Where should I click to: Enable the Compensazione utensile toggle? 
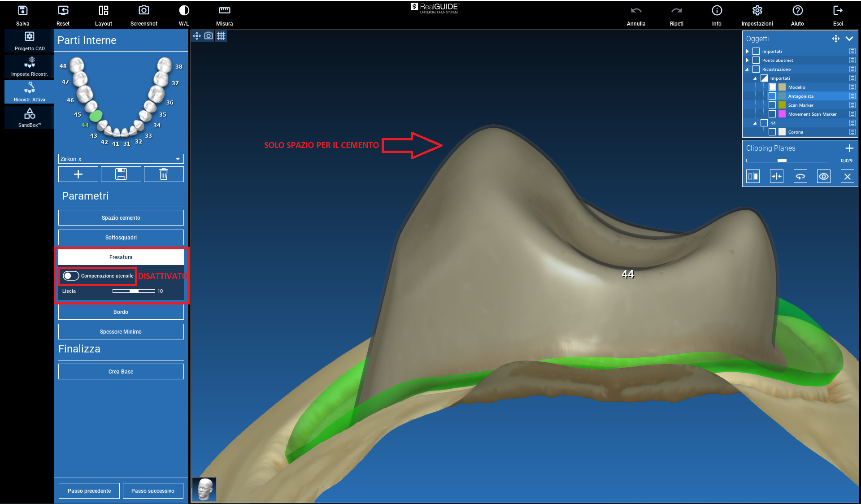(71, 276)
